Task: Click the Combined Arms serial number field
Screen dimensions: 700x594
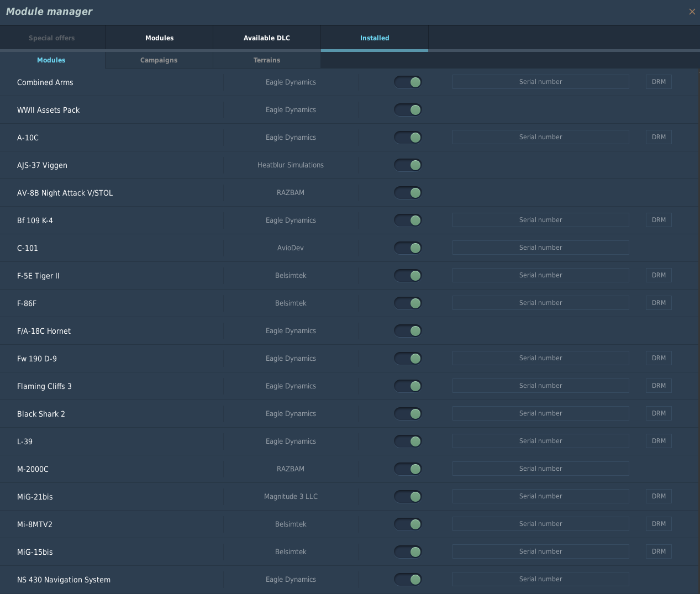Action: tap(540, 82)
